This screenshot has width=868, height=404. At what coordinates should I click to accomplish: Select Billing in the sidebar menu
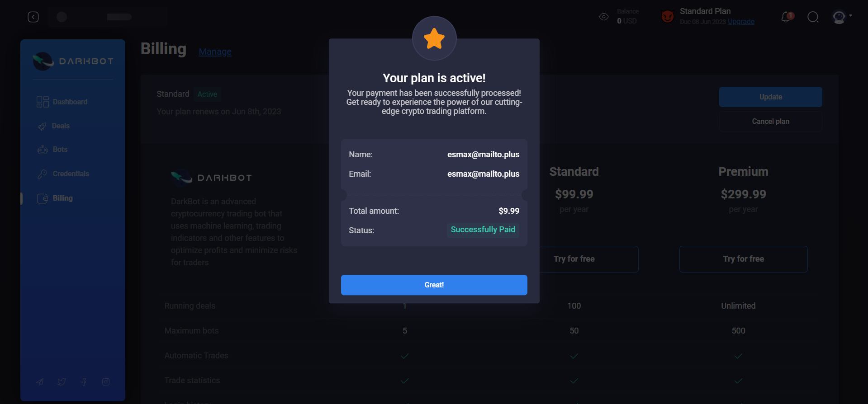click(x=62, y=198)
